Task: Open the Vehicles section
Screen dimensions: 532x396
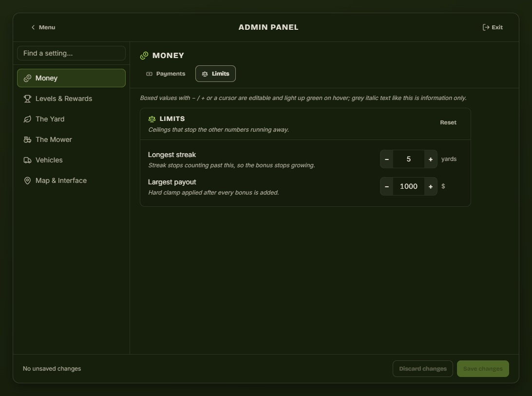Action: (x=71, y=160)
